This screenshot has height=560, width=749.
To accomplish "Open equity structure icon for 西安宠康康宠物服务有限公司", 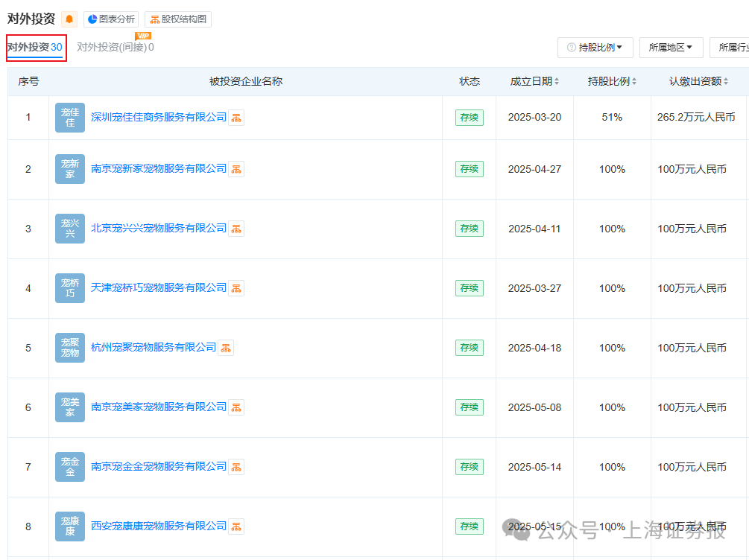I will [x=236, y=526].
